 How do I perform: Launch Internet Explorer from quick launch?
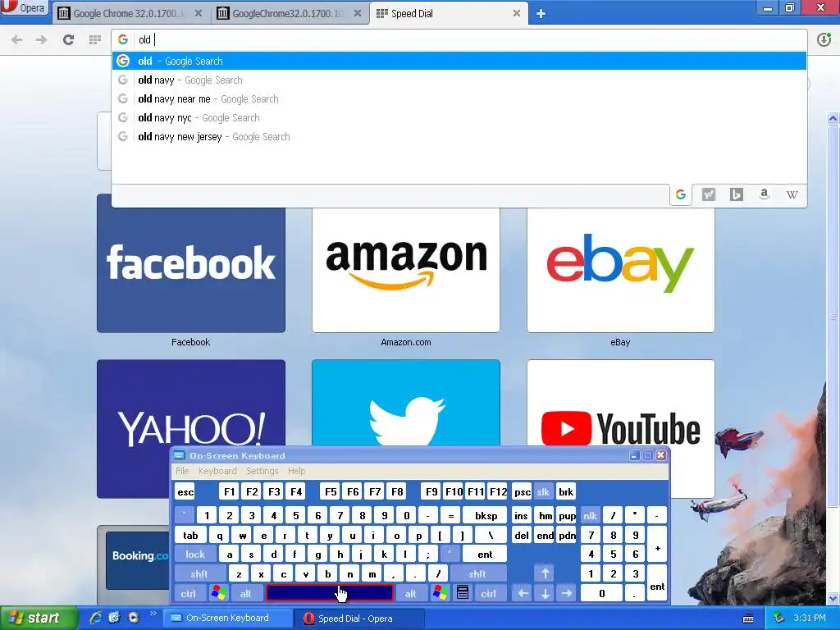pyautogui.click(x=96, y=619)
